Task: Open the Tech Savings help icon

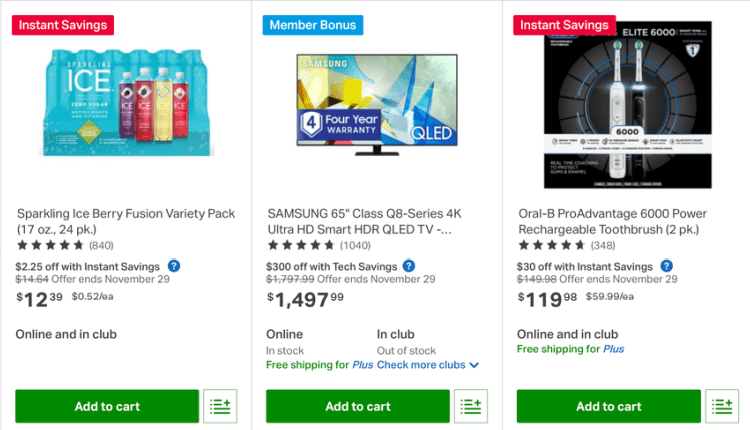Action: [x=408, y=266]
